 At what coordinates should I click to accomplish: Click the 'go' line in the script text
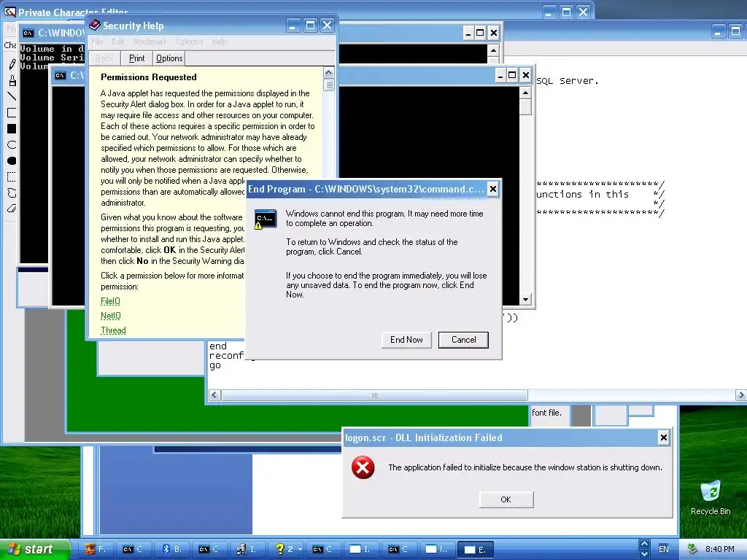pyautogui.click(x=215, y=366)
